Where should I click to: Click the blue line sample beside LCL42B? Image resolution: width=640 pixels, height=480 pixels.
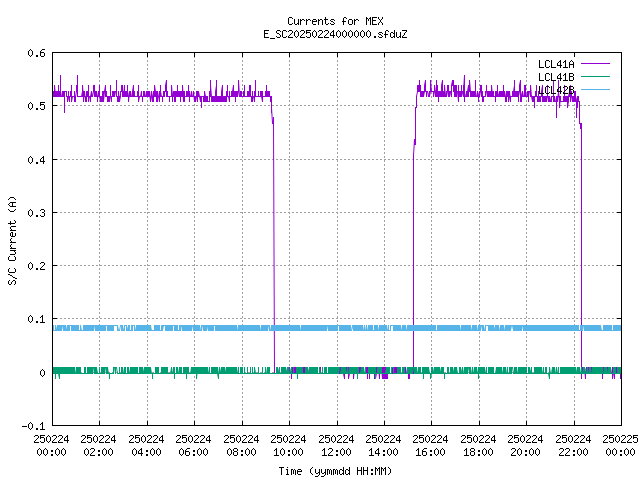(595, 89)
